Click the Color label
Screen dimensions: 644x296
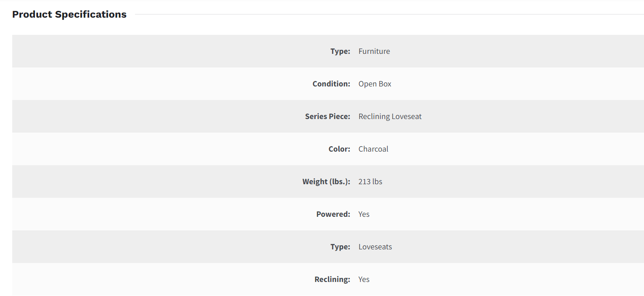tap(339, 149)
